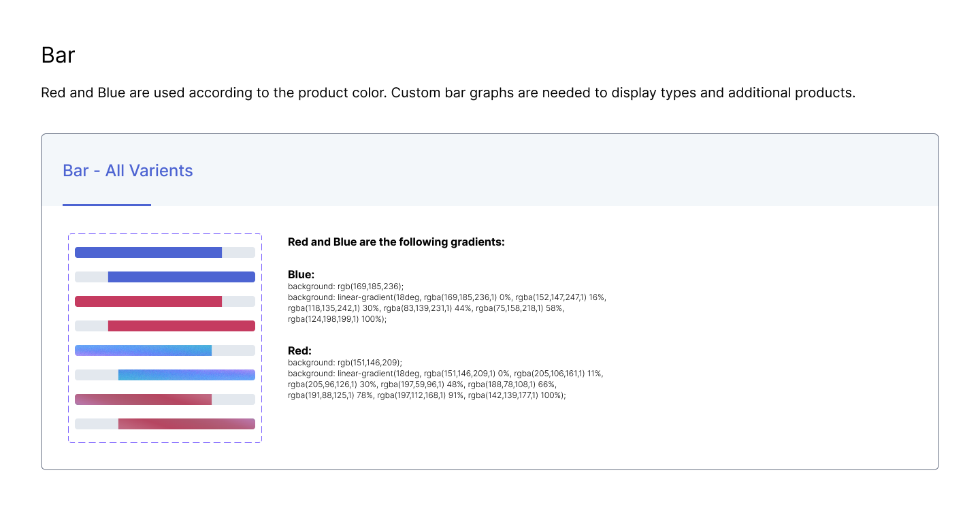Click the gray unfilled end of the top blue bar

238,252
